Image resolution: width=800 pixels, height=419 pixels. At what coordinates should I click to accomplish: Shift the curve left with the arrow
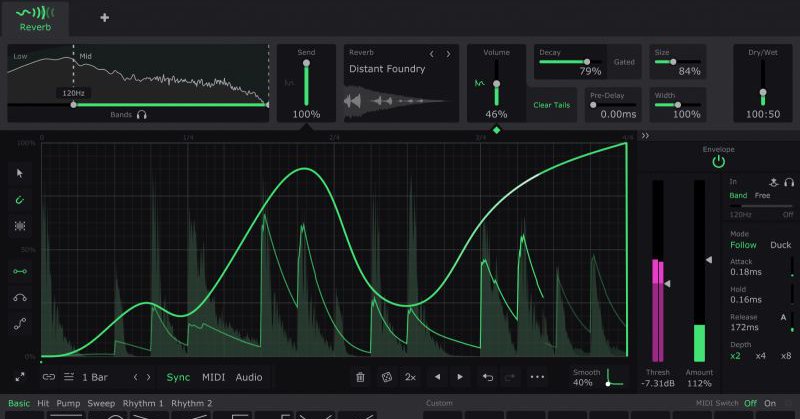(437, 377)
